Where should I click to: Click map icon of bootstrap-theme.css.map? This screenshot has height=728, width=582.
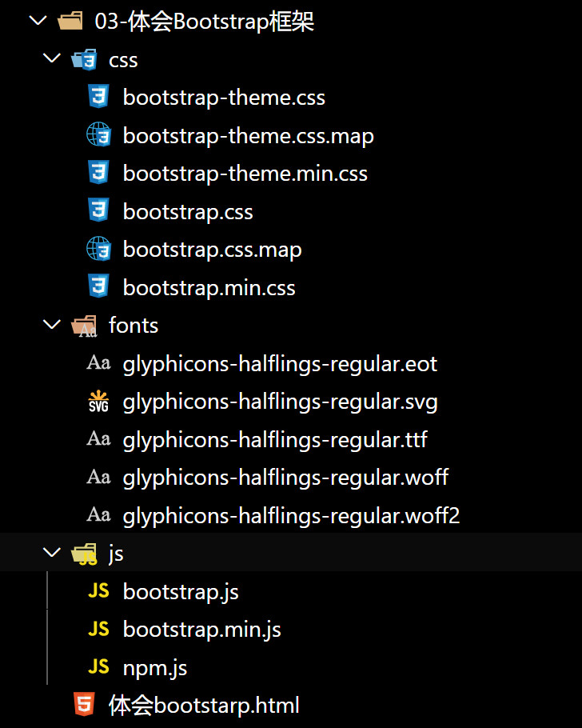98,134
